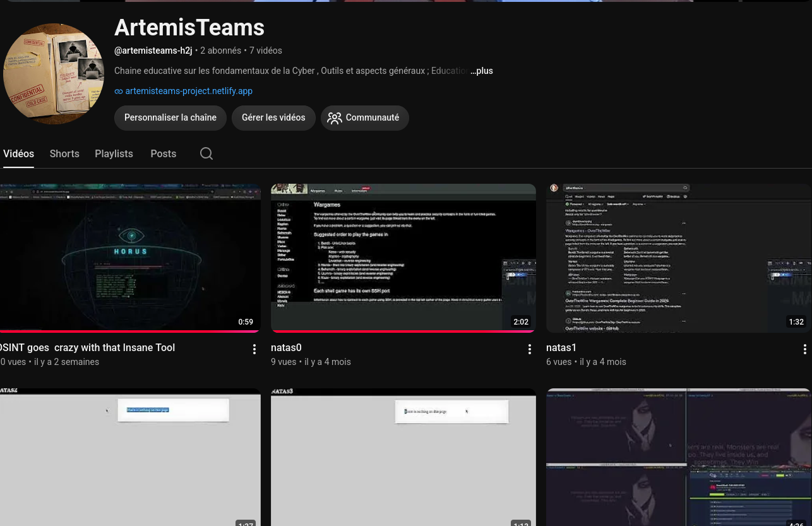Open the Playlists tab
This screenshot has height=526, width=812.
pyautogui.click(x=114, y=153)
